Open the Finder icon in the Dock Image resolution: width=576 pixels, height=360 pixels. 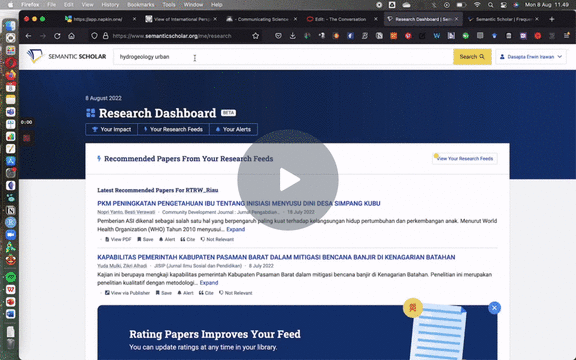(x=10, y=26)
